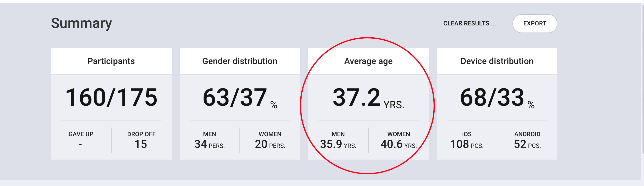Select the Gender distribution card header
This screenshot has height=186, width=644.
240,61
